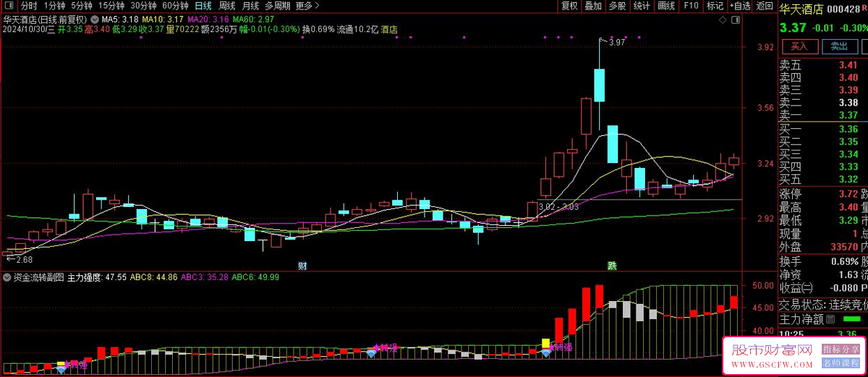The width and height of the screenshot is (868, 377).
Task: Switch to 月线 monthly chart
Action: (x=250, y=5)
